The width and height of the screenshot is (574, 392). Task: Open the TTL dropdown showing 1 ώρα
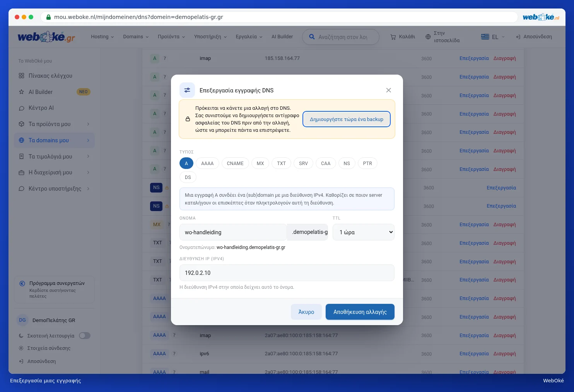(x=364, y=232)
